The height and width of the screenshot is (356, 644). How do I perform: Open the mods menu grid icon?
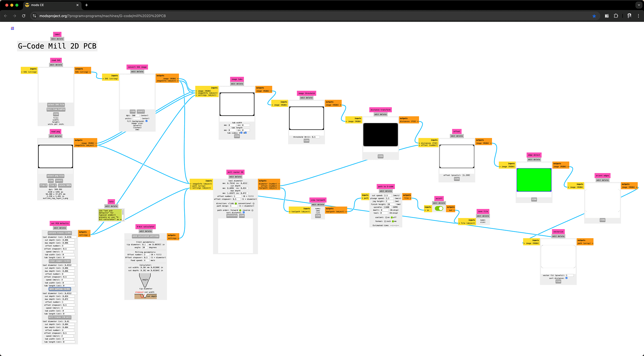[12, 28]
